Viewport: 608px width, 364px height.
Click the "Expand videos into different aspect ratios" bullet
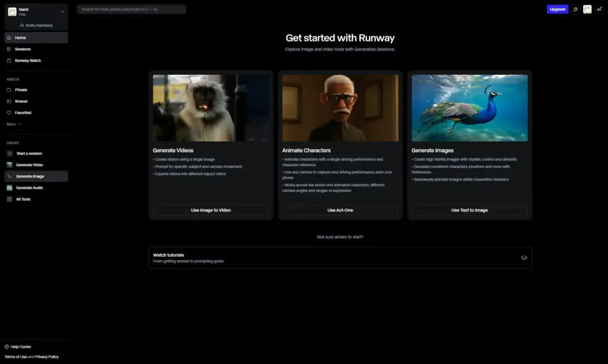click(189, 174)
